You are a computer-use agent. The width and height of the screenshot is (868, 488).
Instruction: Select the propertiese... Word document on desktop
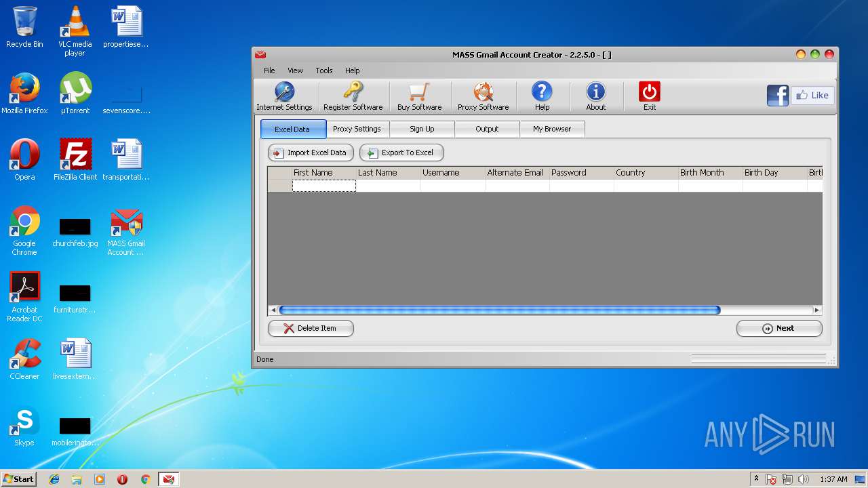(x=126, y=27)
